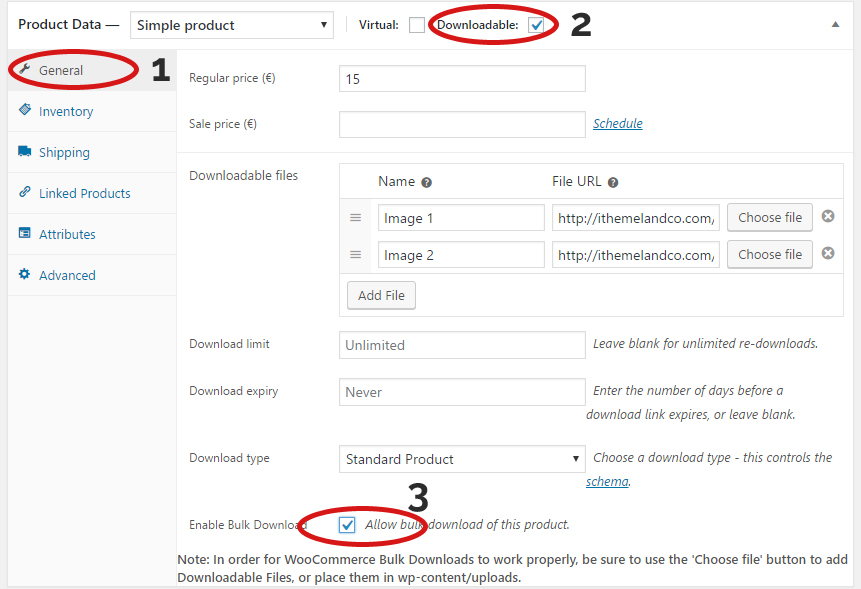Click the Regular price field
This screenshot has width=861, height=589.
(462, 79)
